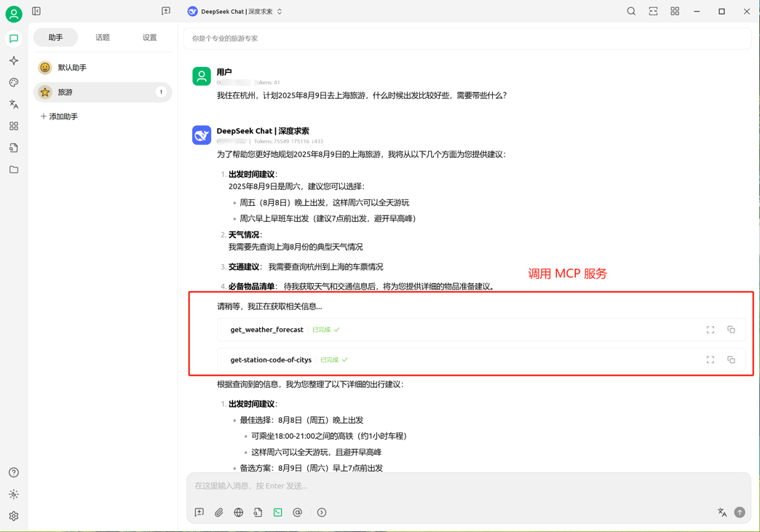Expand the get-station-code-of-citys tool call
This screenshot has height=532, width=760.
[x=481, y=360]
